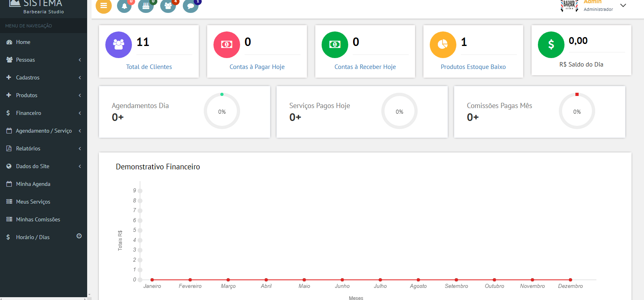Click the green dollar Saldo do Dia icon
The image size is (644, 300).
coord(551,45)
